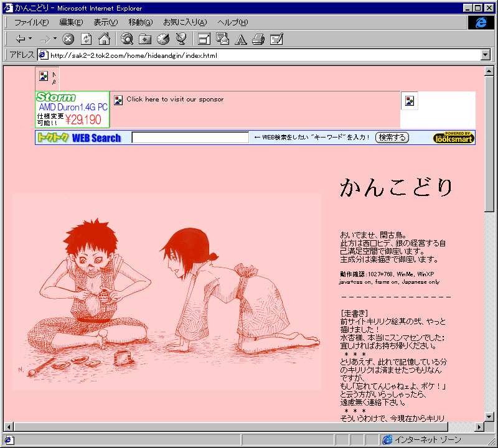Click the かんこどり page heading

pyautogui.click(x=396, y=187)
